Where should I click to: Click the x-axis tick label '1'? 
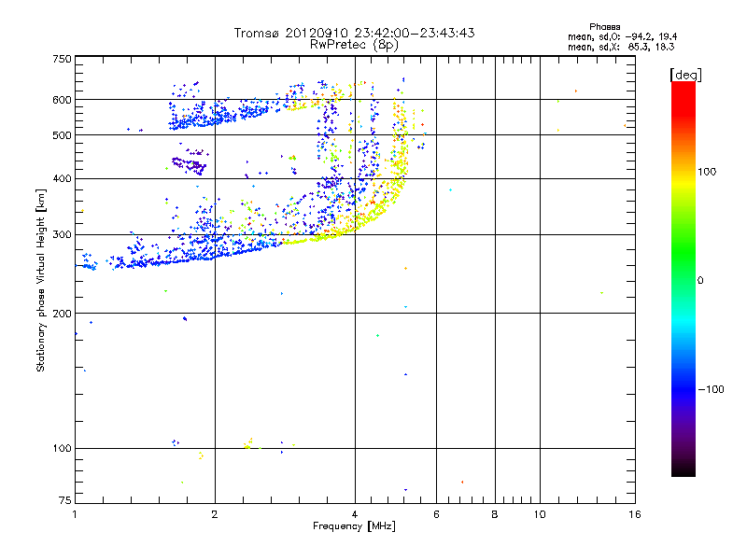pyautogui.click(x=75, y=514)
